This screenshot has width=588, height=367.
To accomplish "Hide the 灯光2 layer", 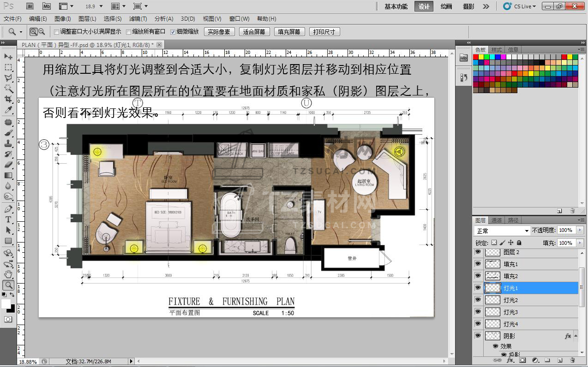I will tap(478, 300).
